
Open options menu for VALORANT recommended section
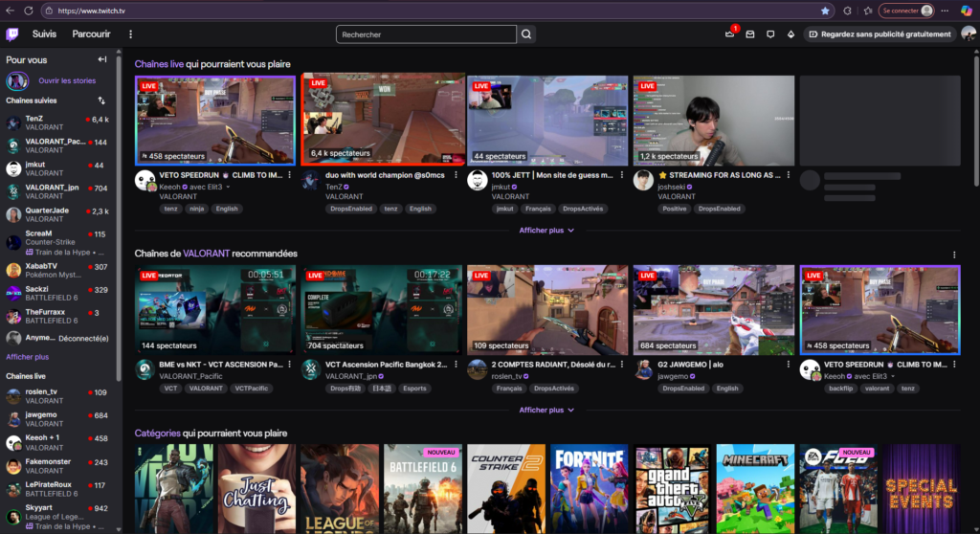(x=954, y=255)
